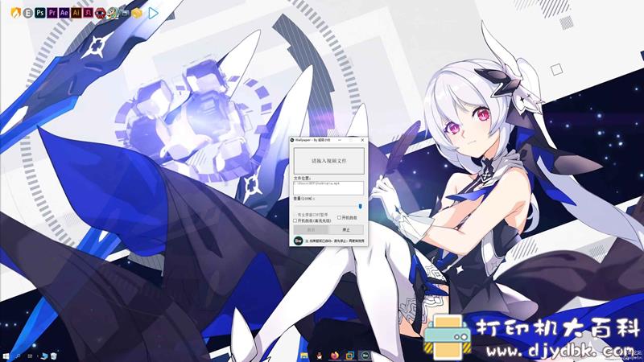Open Firefox from the taskbar
Image resolution: width=644 pixels, height=362 pixels.
(335, 356)
